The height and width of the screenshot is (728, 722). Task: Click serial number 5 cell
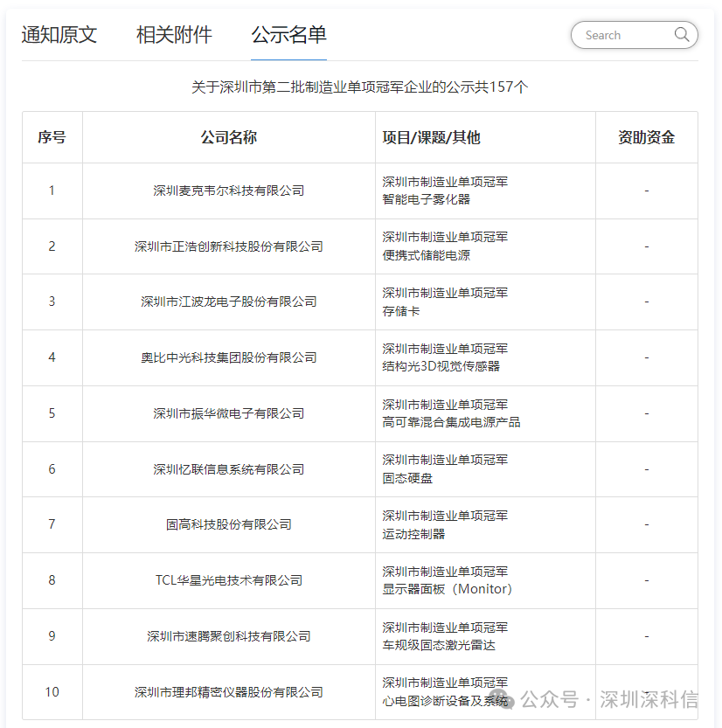pos(52,413)
